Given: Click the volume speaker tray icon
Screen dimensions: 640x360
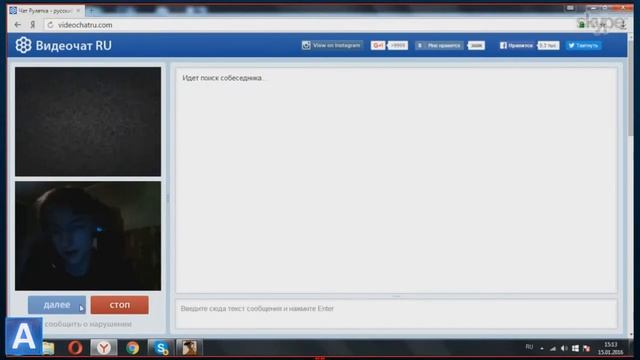Looking at the screenshot, I should click(564, 349).
